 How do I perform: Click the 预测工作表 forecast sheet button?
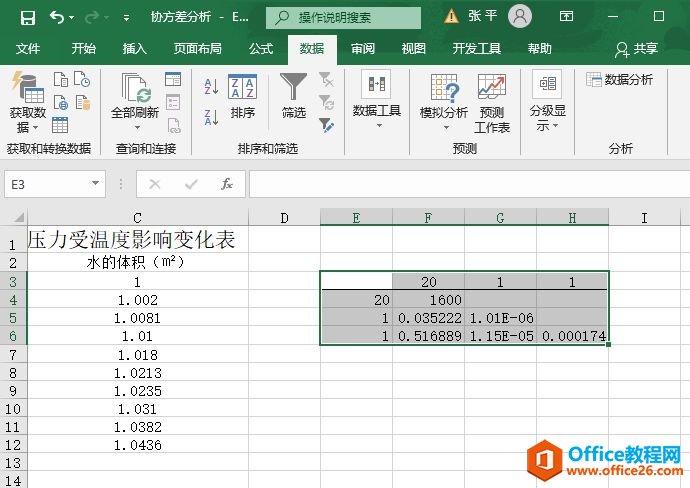pos(492,104)
